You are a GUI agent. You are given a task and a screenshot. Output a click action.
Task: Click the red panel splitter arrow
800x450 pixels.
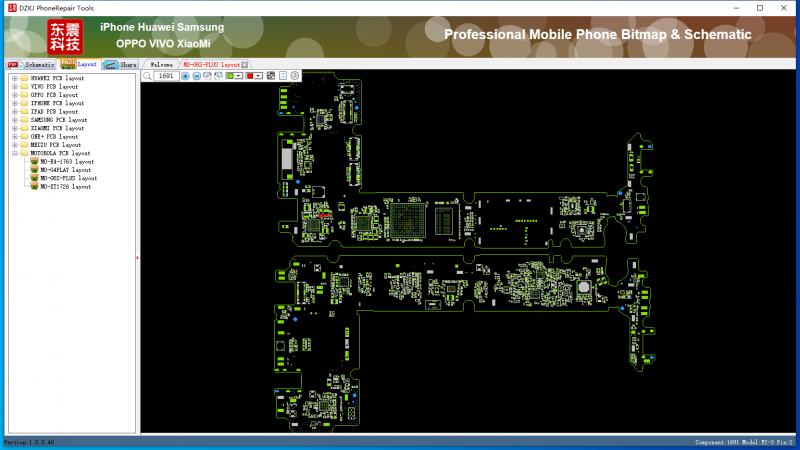click(138, 258)
